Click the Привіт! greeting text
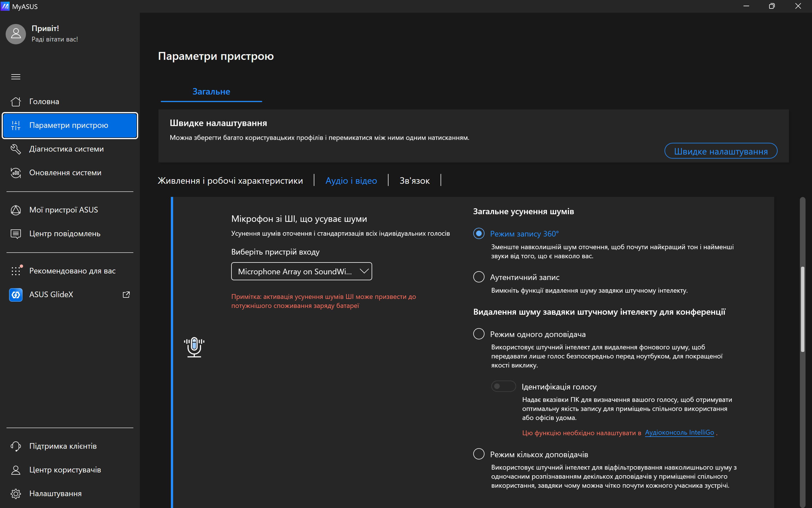 (x=45, y=29)
